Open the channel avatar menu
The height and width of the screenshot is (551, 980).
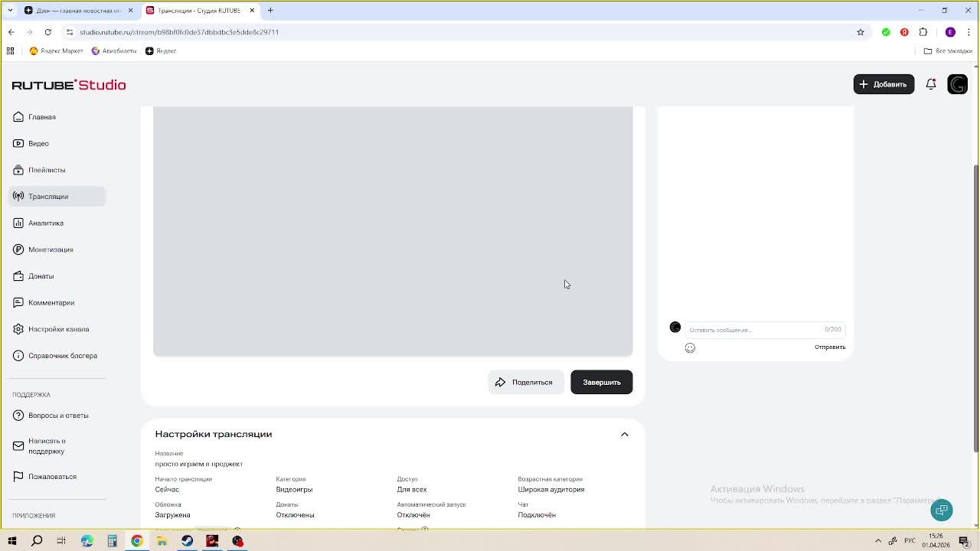[x=957, y=84]
